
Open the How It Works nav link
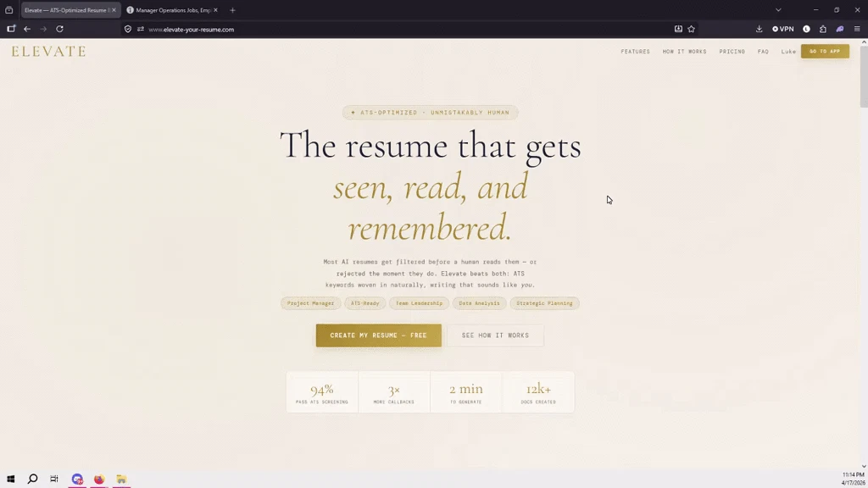pos(684,52)
